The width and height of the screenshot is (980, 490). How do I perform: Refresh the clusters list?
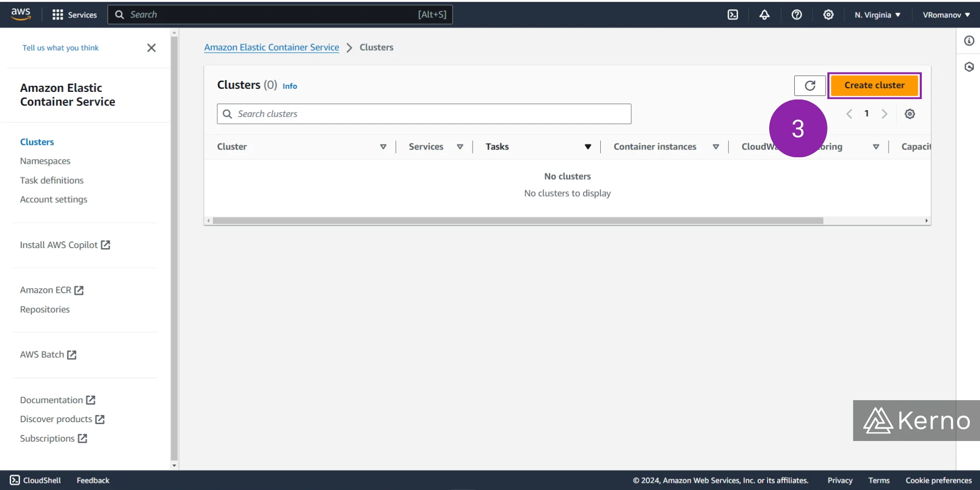[810, 85]
